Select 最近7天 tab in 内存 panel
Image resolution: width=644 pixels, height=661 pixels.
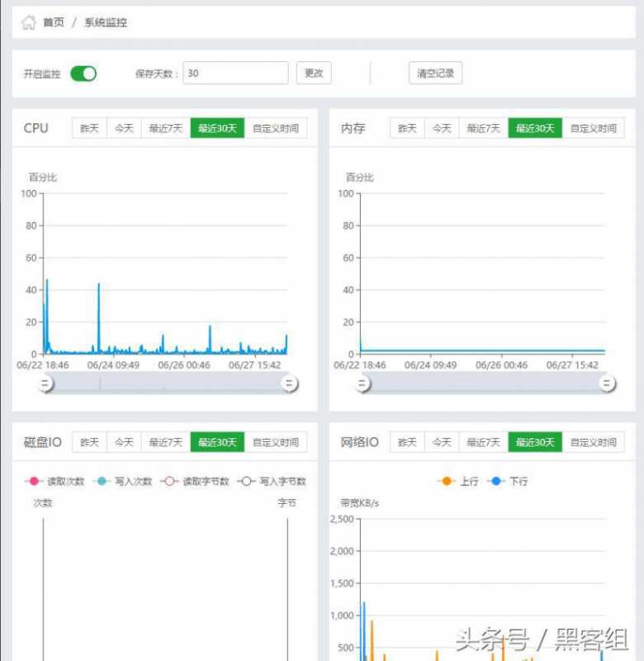(x=484, y=128)
